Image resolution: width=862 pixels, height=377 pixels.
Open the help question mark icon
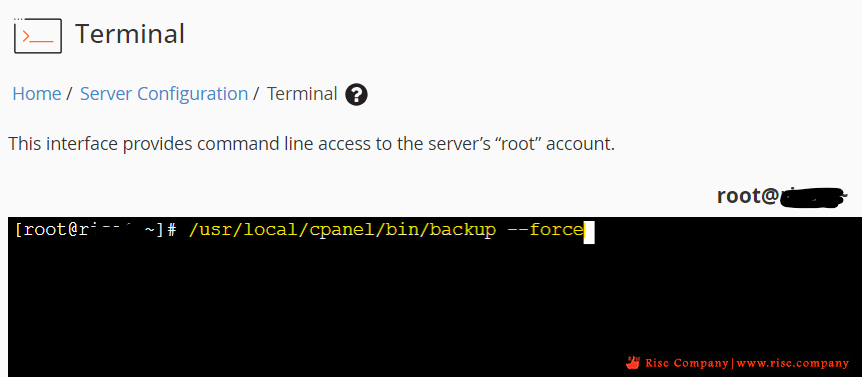[356, 95]
